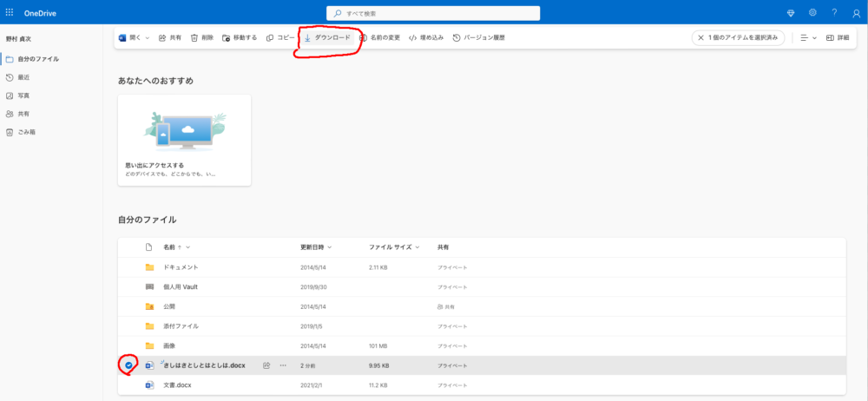The image size is (868, 401).
Task: Click the premium diamond icon
Action: 789,13
